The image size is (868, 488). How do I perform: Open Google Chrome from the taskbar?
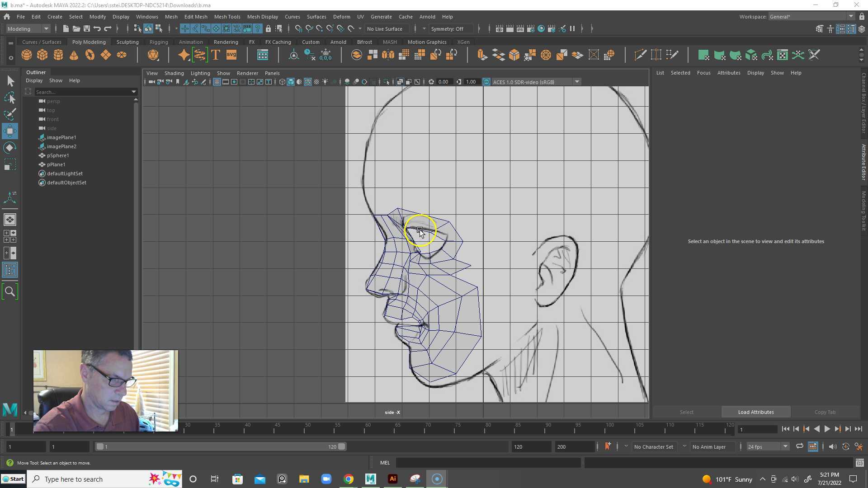click(x=349, y=479)
